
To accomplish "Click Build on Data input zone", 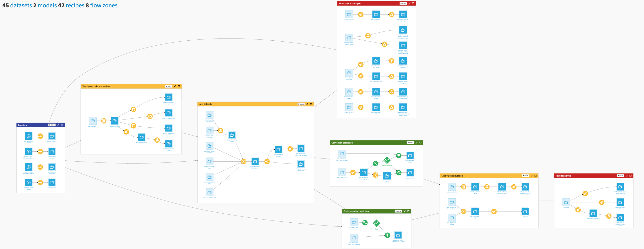I will (52, 125).
